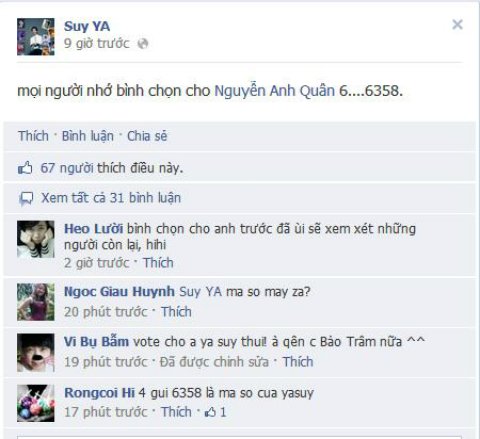Viewport: 480px width, 439px height.
Task: Click 67 người thích điều này likes list
Action: [112, 168]
